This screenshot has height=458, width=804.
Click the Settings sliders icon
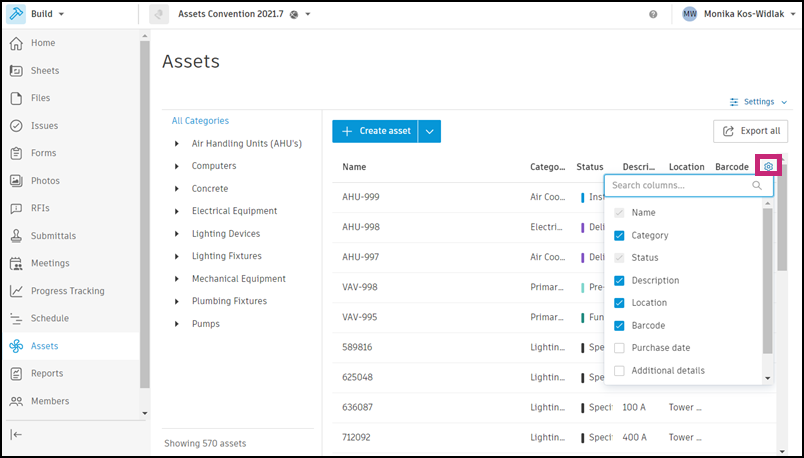click(734, 102)
